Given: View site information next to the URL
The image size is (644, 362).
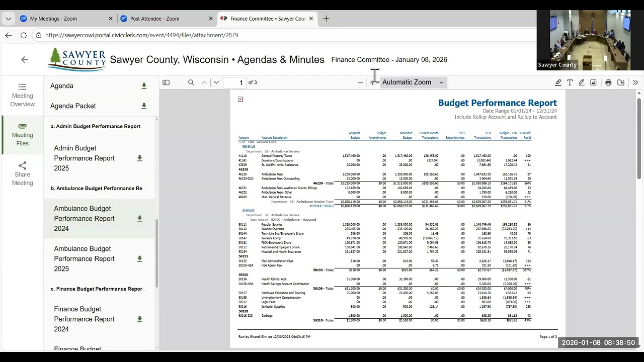Looking at the screenshot, I should pos(38,35).
